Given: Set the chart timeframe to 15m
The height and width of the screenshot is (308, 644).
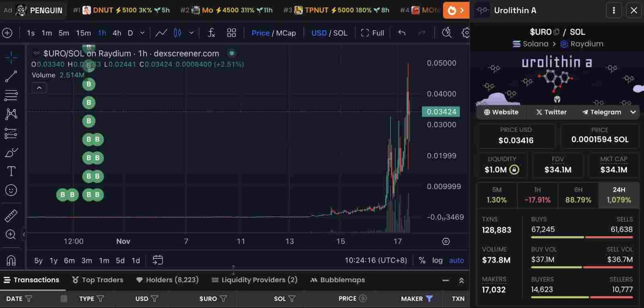Looking at the screenshot, I should (x=83, y=33).
